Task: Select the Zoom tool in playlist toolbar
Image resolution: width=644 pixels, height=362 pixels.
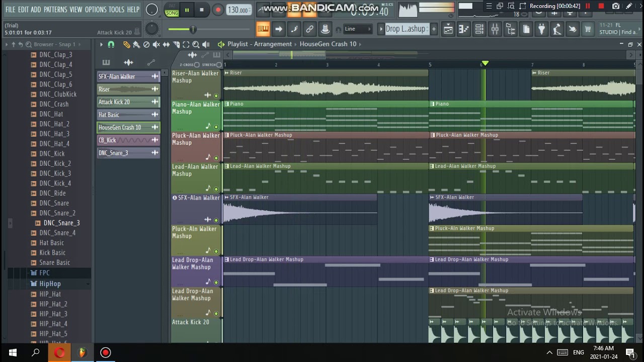Action: (196, 44)
